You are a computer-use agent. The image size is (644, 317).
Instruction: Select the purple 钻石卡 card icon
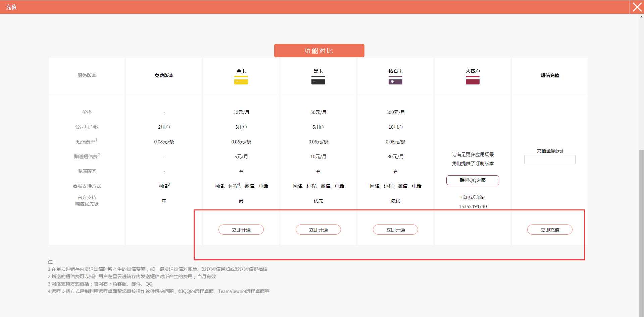pyautogui.click(x=395, y=80)
